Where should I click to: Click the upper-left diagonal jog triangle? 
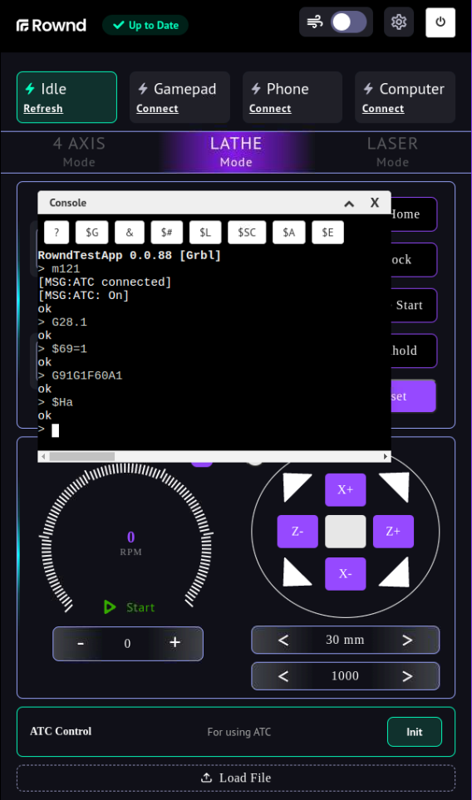[295, 486]
